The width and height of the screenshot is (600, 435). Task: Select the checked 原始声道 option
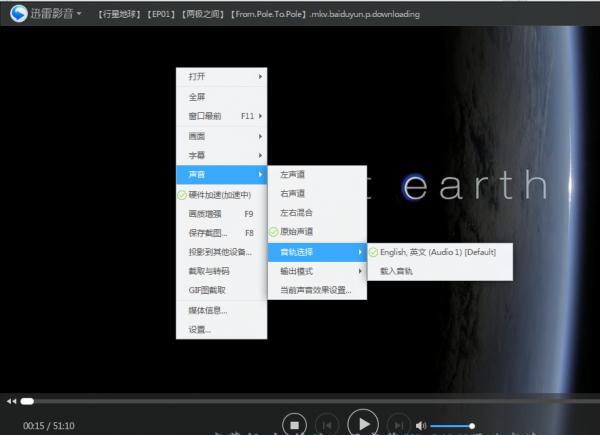[317, 232]
